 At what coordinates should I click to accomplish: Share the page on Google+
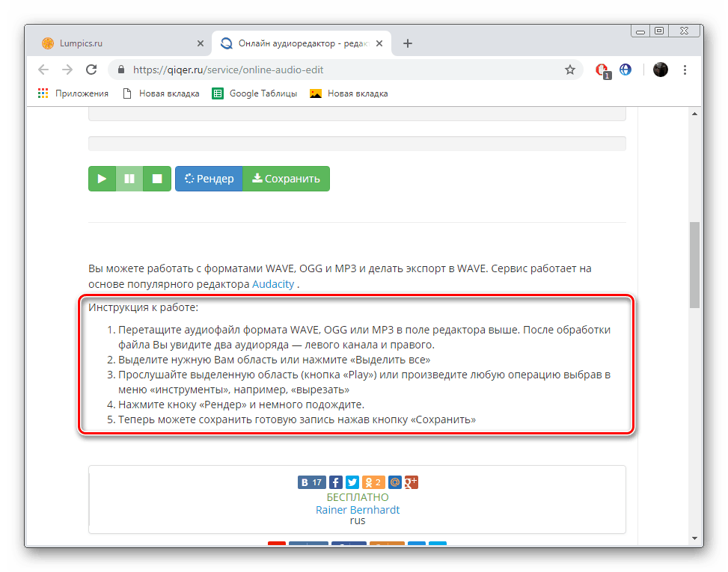coord(410,482)
